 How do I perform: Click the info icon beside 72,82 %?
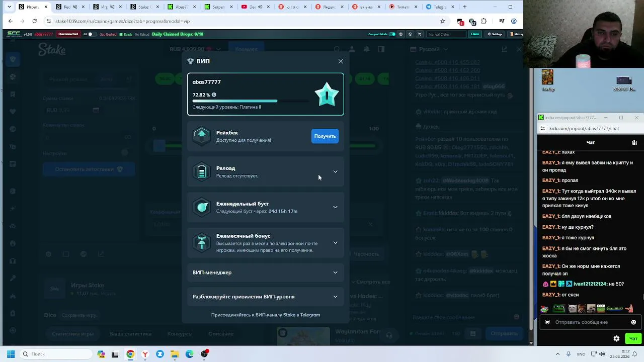click(214, 95)
